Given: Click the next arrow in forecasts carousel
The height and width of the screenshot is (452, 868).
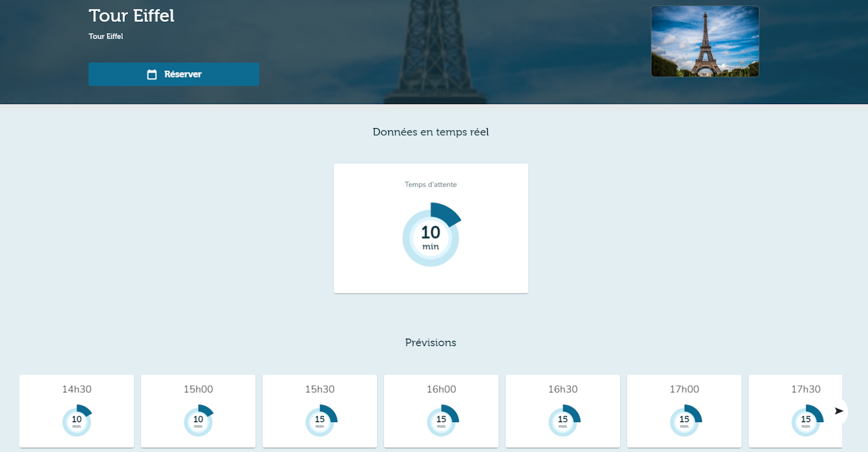Looking at the screenshot, I should [x=839, y=411].
